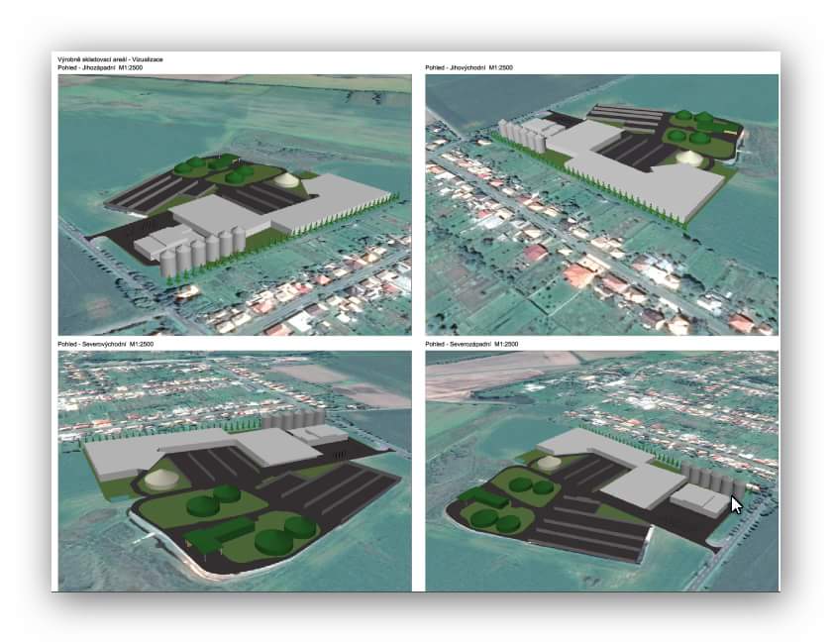The width and height of the screenshot is (832, 644).
Task: Click the Jihozápadní view rendering
Action: click(235, 204)
